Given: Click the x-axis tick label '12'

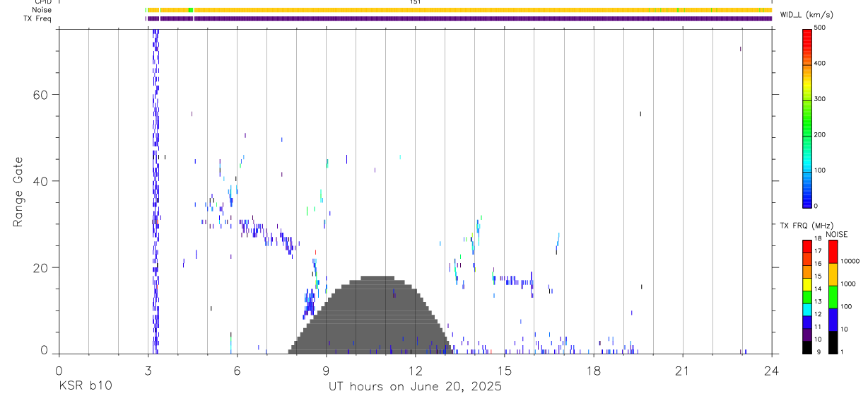Looking at the screenshot, I should (415, 370).
